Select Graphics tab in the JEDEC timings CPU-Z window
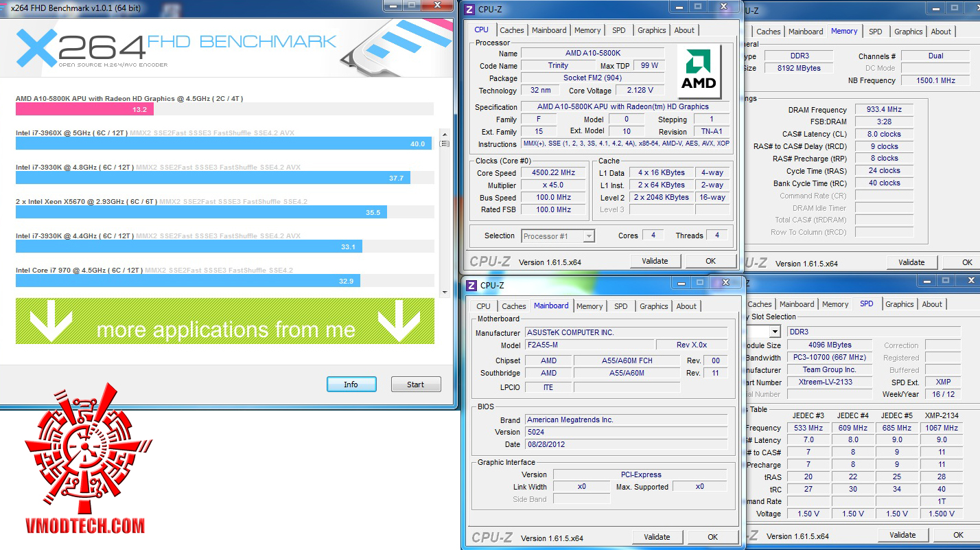Image resolution: width=980 pixels, height=550 pixels. point(900,304)
